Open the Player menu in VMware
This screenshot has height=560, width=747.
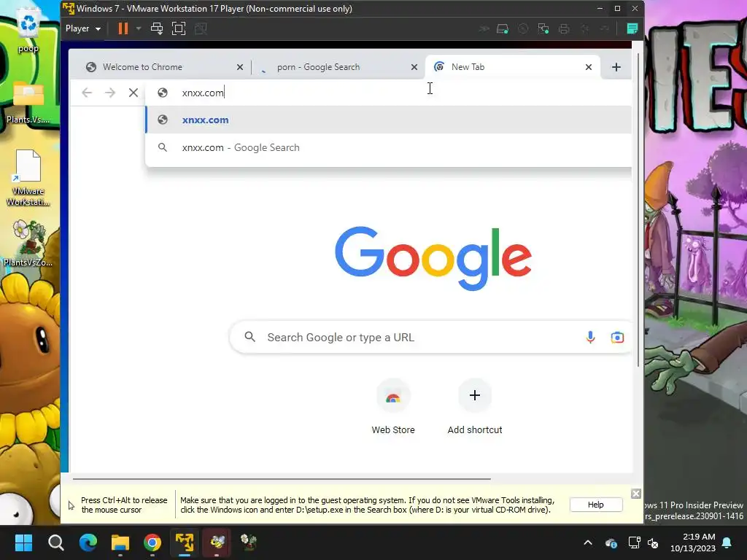[x=83, y=28]
